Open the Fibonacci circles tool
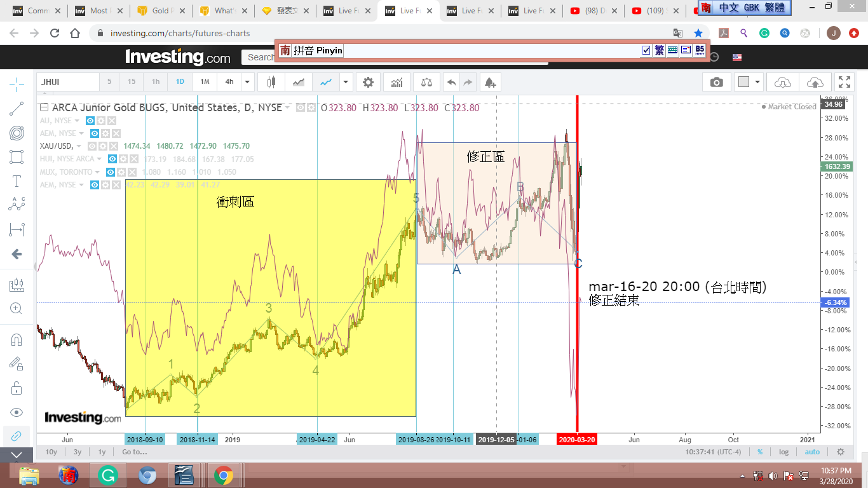This screenshot has height=488, width=868. tap(17, 133)
